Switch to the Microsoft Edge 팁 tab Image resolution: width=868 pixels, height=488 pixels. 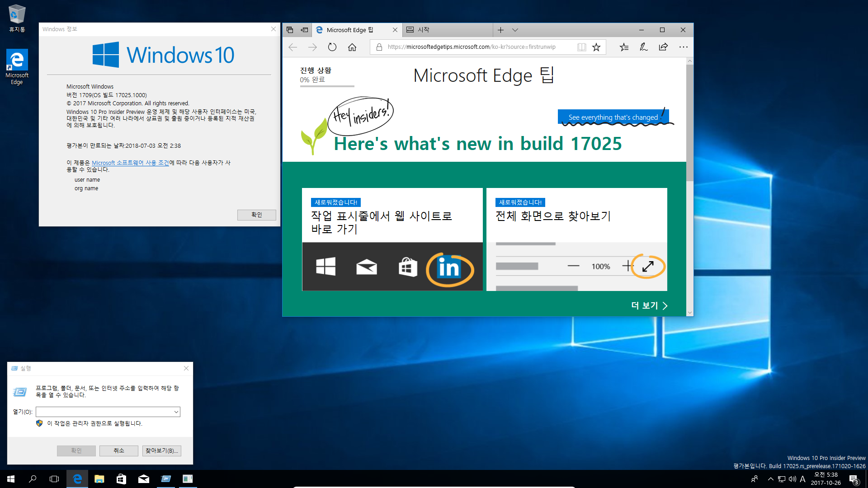tap(350, 30)
